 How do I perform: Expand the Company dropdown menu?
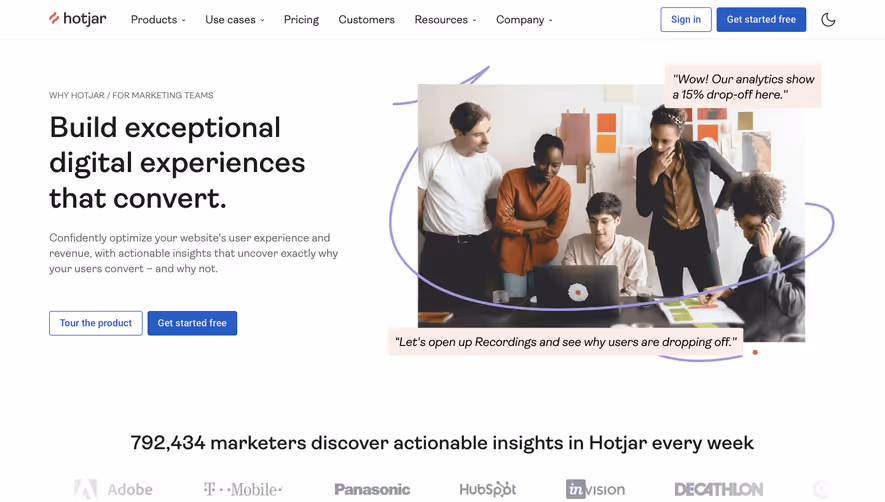coord(524,20)
